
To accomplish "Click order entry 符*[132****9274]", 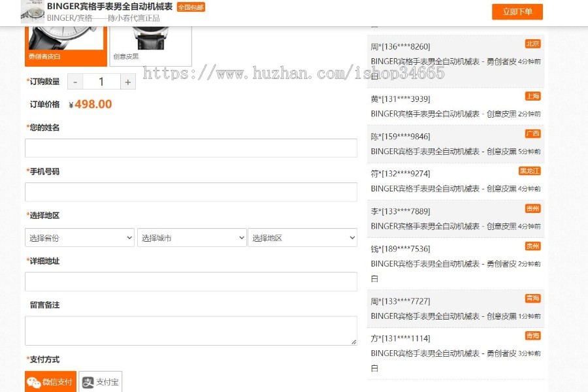I will [x=455, y=181].
